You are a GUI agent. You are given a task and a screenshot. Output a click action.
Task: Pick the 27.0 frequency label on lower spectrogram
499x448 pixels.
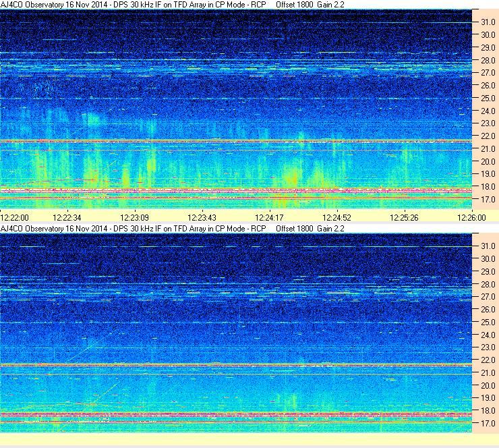[x=488, y=297]
